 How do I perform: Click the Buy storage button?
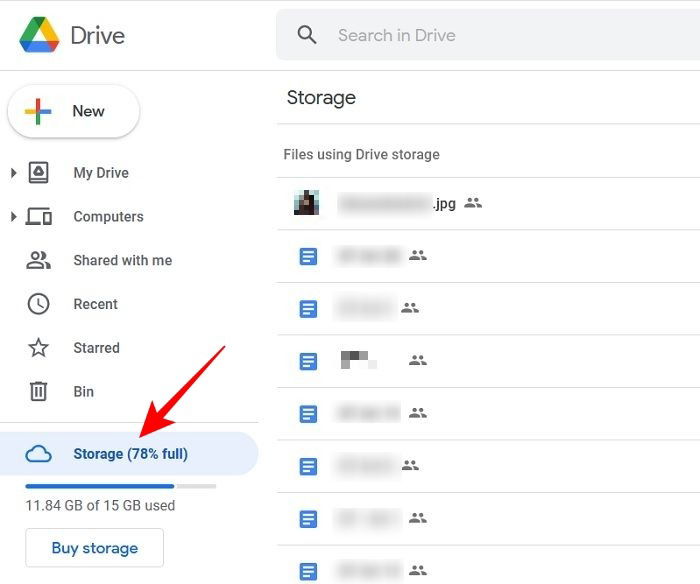tap(94, 548)
